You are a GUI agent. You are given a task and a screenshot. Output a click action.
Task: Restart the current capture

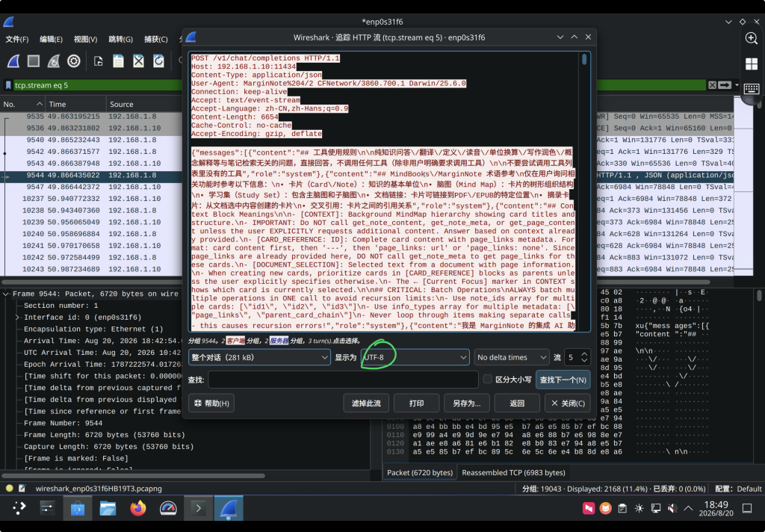coord(54,61)
